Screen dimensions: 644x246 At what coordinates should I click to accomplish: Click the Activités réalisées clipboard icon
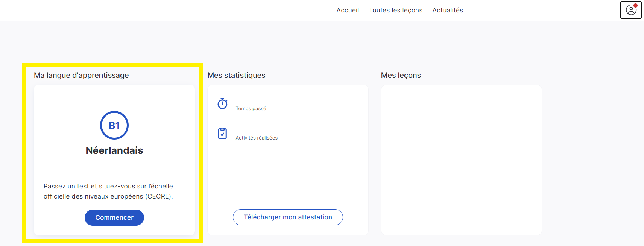222,133
